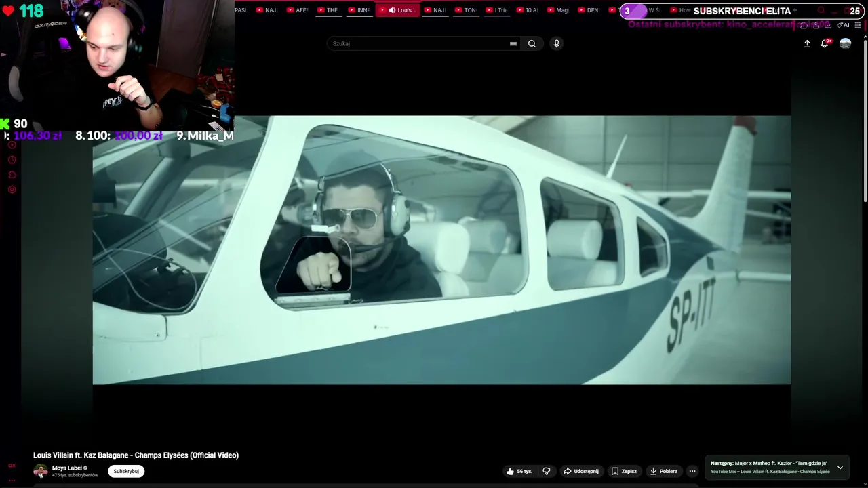Switch to the DEN browser tab
The height and width of the screenshot is (488, 868).
pyautogui.click(x=589, y=10)
